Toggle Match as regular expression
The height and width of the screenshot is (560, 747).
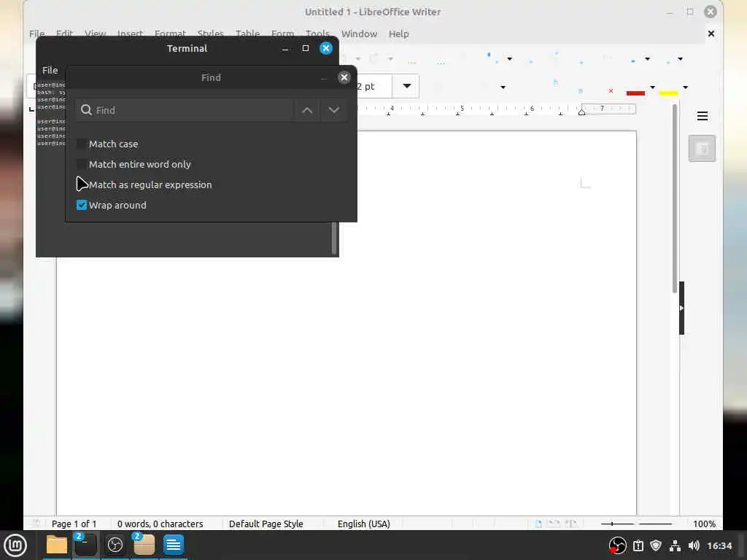(82, 184)
